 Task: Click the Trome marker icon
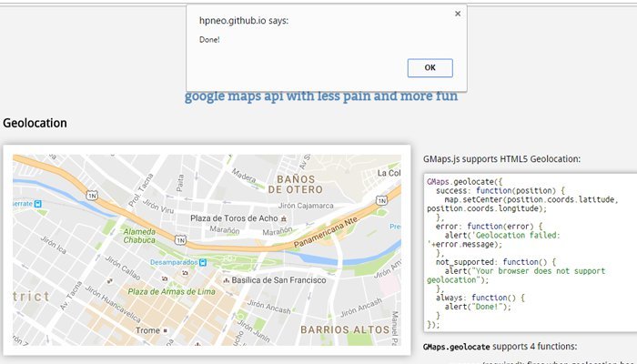(x=165, y=330)
